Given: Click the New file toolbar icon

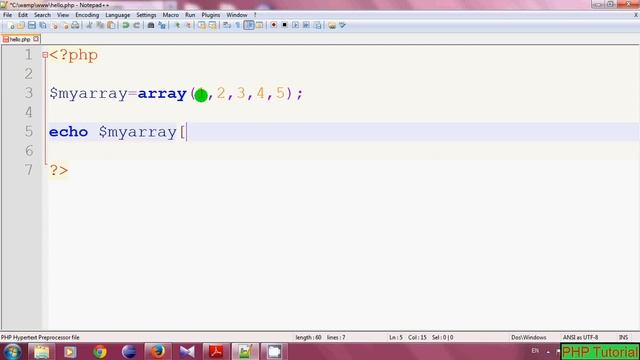Looking at the screenshot, I should point(11,25).
